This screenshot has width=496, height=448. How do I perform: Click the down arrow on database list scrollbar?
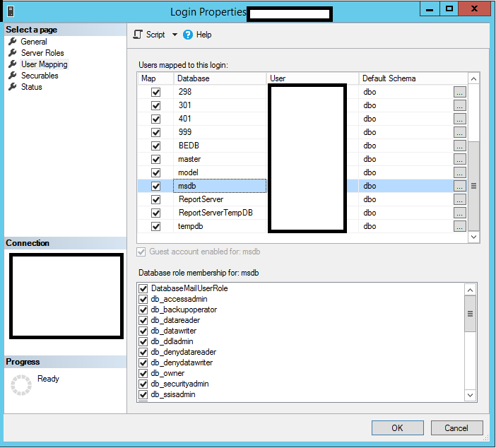pos(473,237)
